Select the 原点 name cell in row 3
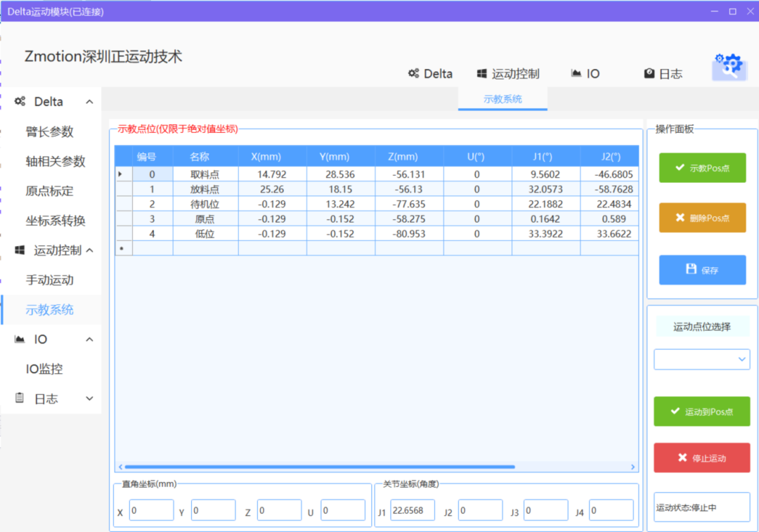The width and height of the screenshot is (759, 532). 206,219
